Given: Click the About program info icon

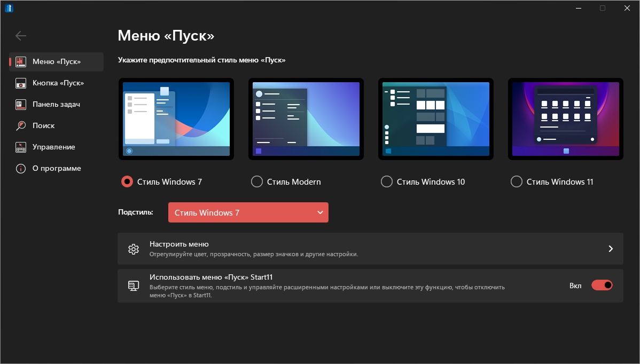Looking at the screenshot, I should (21, 169).
